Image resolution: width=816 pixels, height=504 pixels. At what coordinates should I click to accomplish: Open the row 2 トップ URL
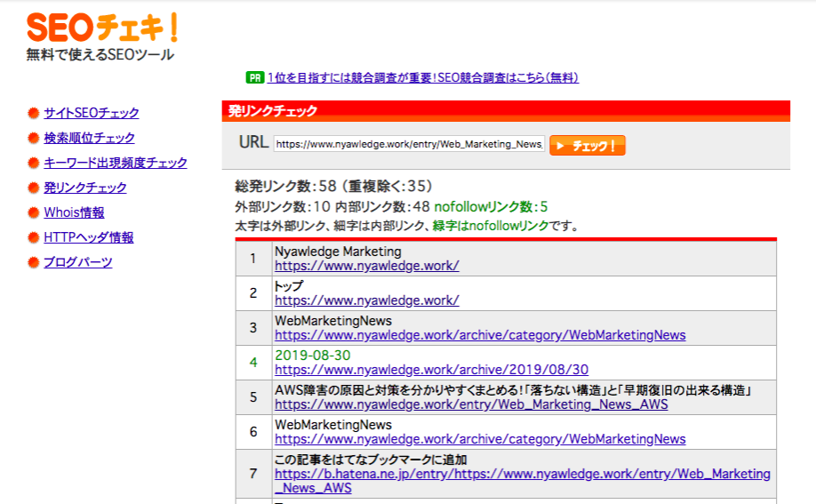click(x=367, y=300)
